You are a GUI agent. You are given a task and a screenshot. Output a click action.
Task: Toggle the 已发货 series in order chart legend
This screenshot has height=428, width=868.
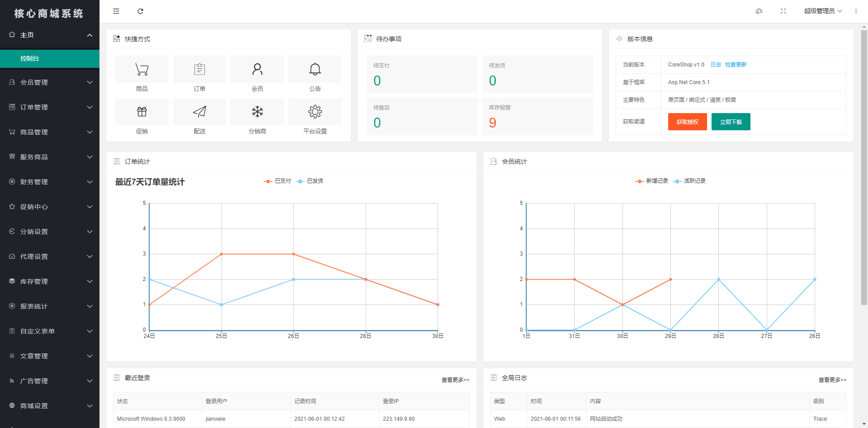310,181
